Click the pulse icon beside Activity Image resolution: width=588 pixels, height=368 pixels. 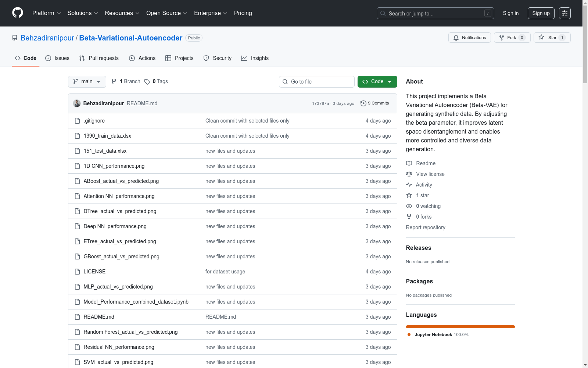point(409,185)
